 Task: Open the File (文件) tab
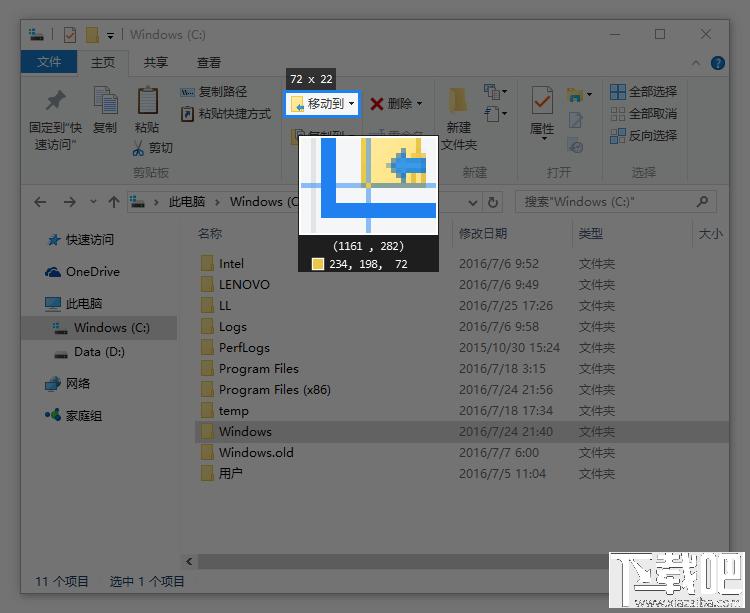tap(49, 62)
